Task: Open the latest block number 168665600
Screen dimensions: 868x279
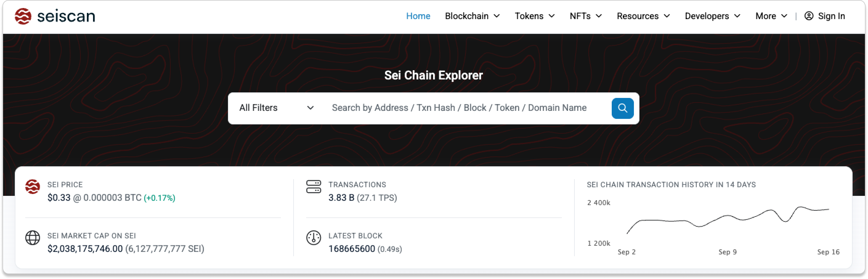Action: (351, 249)
